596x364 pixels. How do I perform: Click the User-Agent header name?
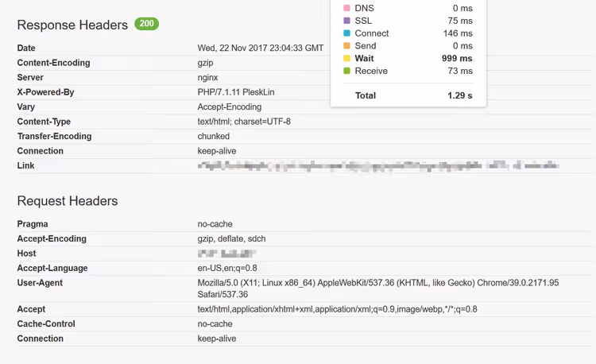point(40,283)
